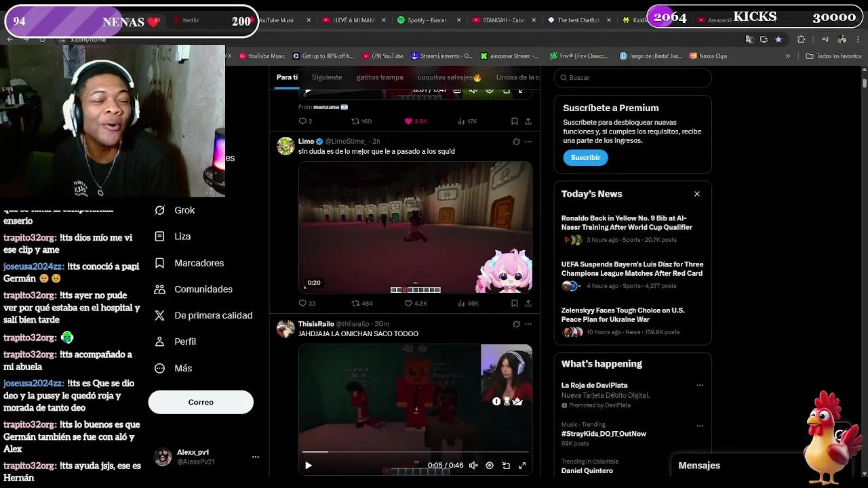The width and height of the screenshot is (868, 488).
Task: Open more options on ThisisRailo's post
Action: 528,324
